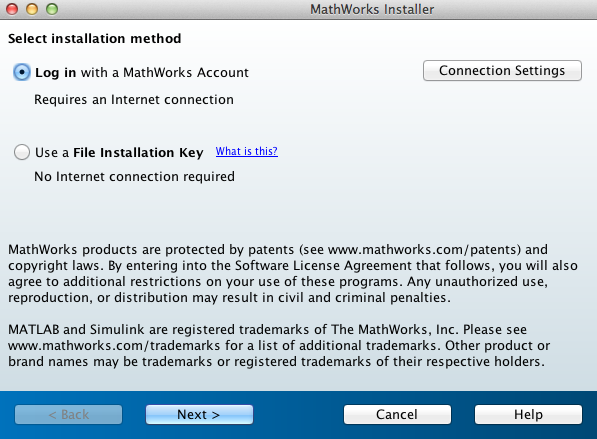Click the patents and copyright notice paragraph
Viewport: 597px width, 439px height.
pos(293,273)
